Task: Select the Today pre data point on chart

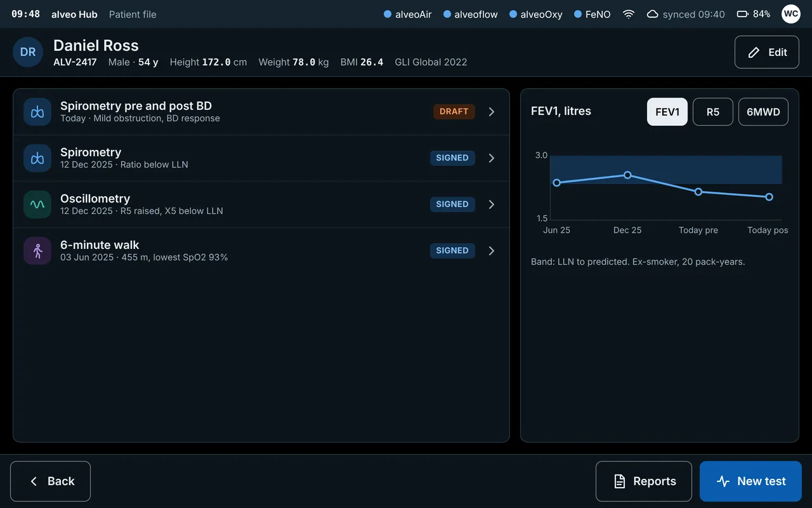Action: (x=698, y=192)
